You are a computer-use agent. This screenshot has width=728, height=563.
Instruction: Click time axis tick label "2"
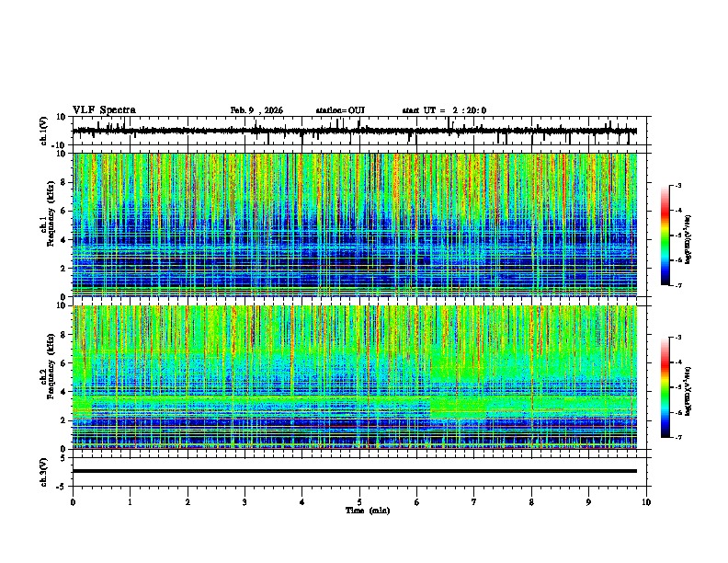pos(188,502)
